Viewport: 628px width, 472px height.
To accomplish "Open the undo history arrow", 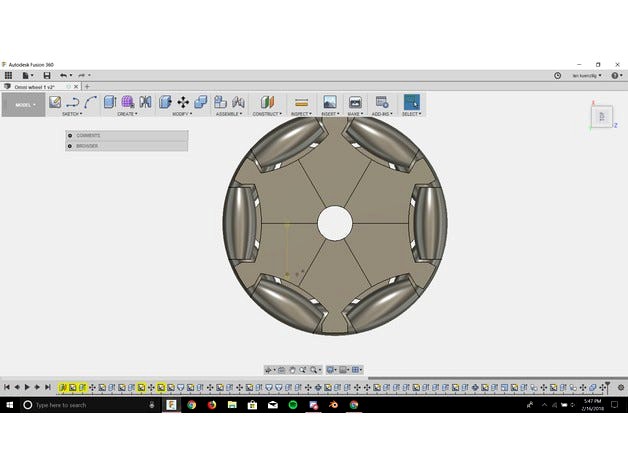I will point(71,75).
